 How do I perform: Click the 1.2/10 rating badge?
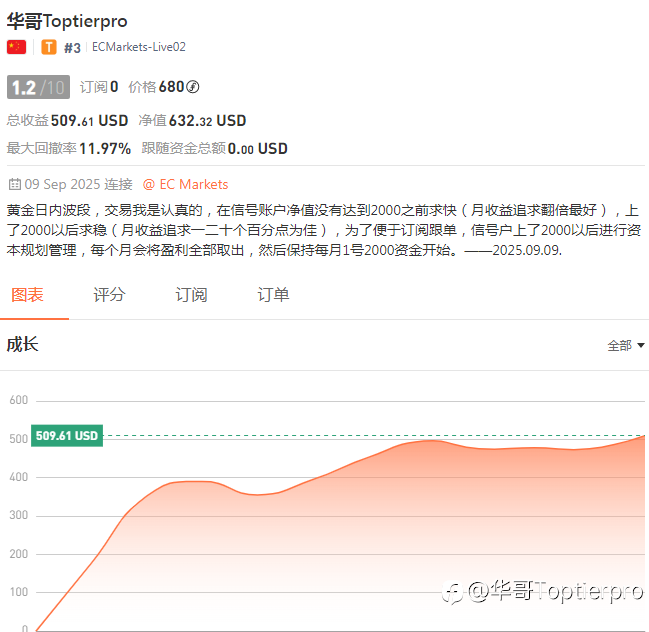pos(38,87)
